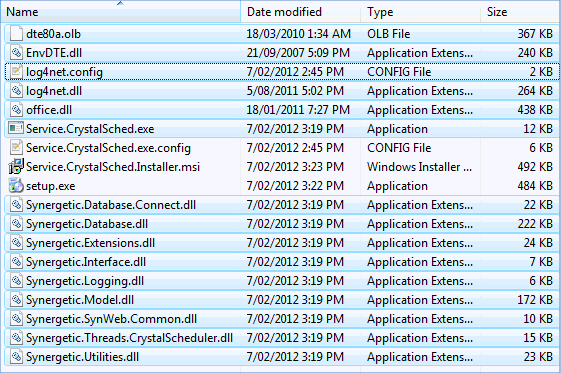Select the file name Synergetic.Threads.CrystalScheduler.dll
The image size is (561, 373).
point(130,338)
